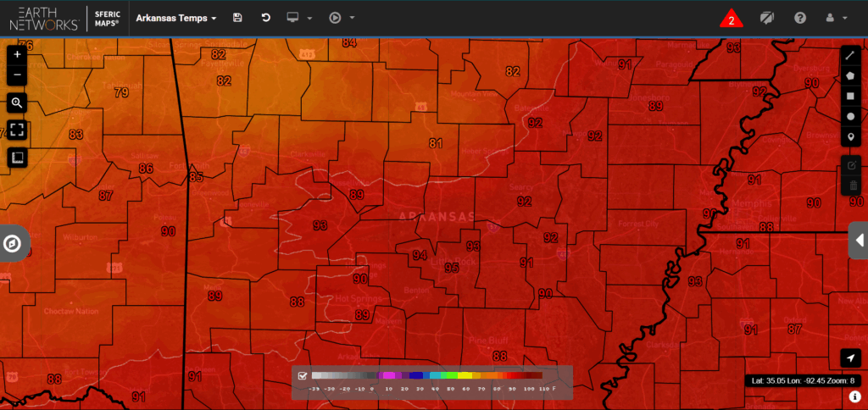Select the draw line tool
This screenshot has height=410, width=868.
pyautogui.click(x=851, y=55)
